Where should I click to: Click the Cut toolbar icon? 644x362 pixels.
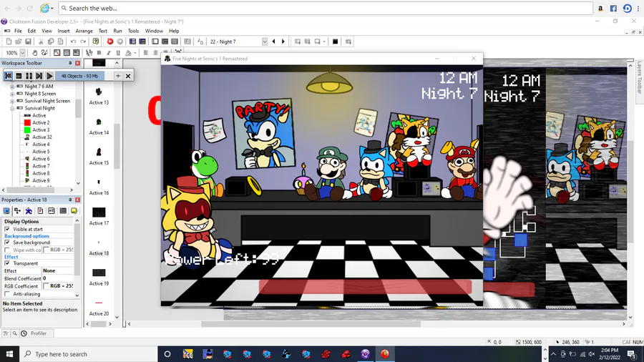pos(41,41)
